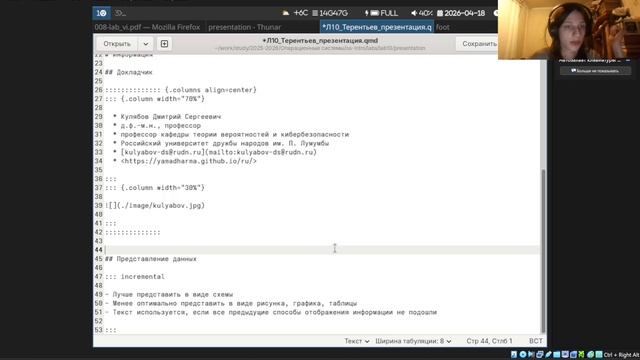Click the VirtualBox mouse integration icon
This screenshot has width=640, height=360.
pos(590,354)
